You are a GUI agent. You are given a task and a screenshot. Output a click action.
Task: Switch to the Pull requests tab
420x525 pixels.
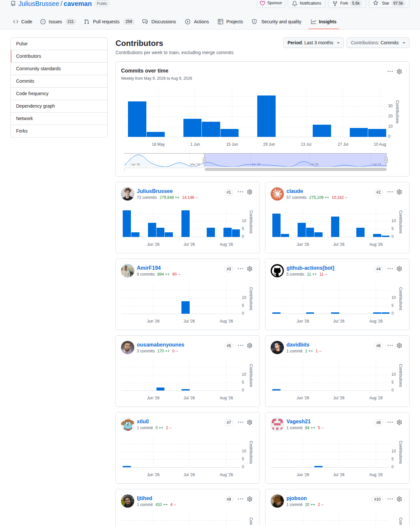109,22
